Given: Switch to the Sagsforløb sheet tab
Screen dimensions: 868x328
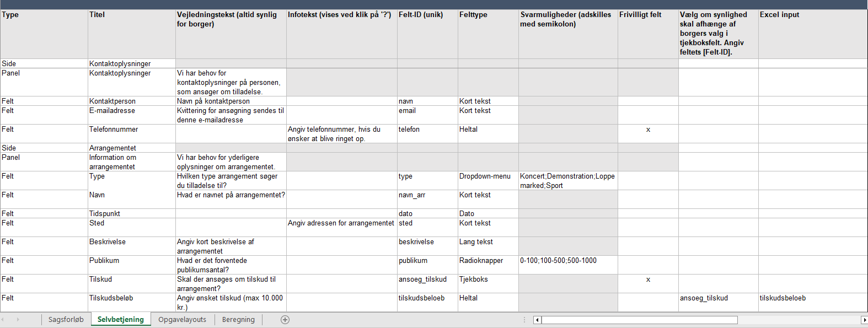Looking at the screenshot, I should [x=66, y=320].
